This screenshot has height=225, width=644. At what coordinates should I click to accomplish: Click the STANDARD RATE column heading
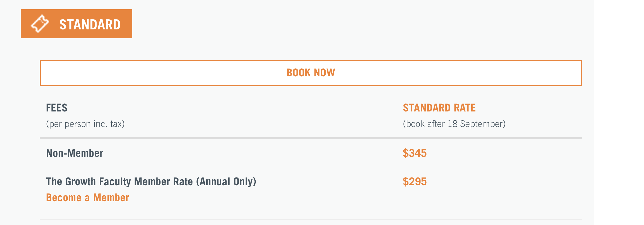coord(439,108)
